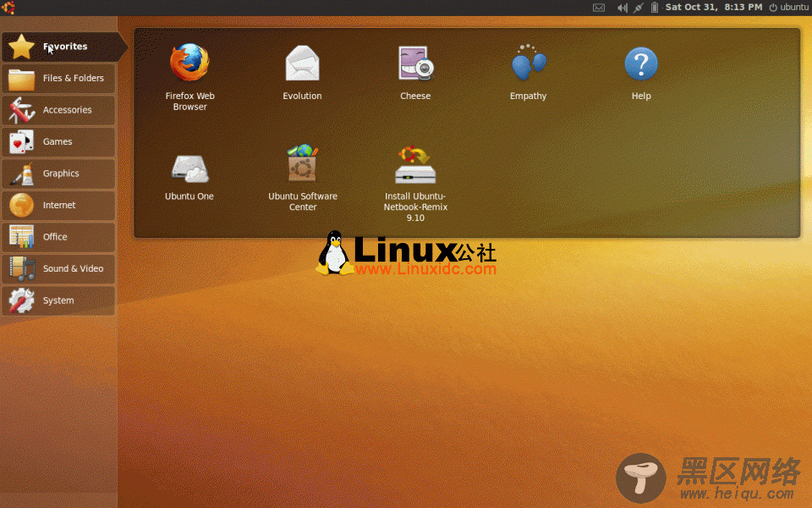Launch Ubuntu One cloud icon
Image resolution: width=812 pixels, height=508 pixels.
click(189, 168)
